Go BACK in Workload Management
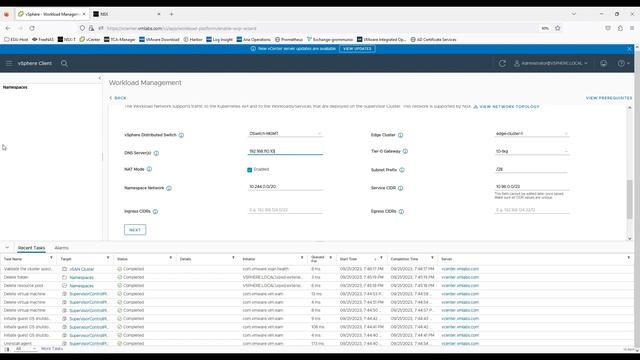 click(118, 98)
